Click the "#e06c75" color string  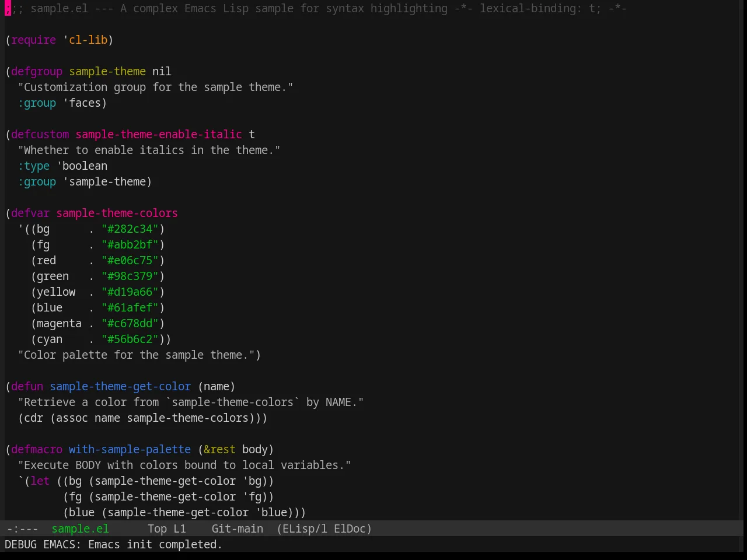[130, 260]
